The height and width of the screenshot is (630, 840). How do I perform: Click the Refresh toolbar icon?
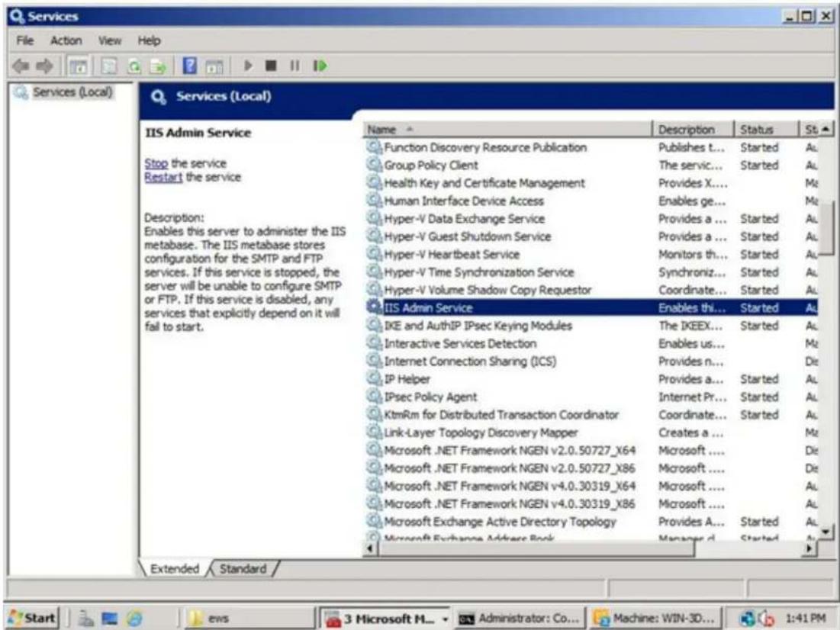pos(134,66)
